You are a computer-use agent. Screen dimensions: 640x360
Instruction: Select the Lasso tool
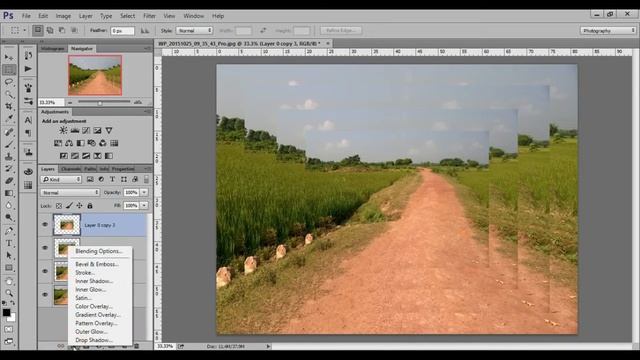pos(9,82)
